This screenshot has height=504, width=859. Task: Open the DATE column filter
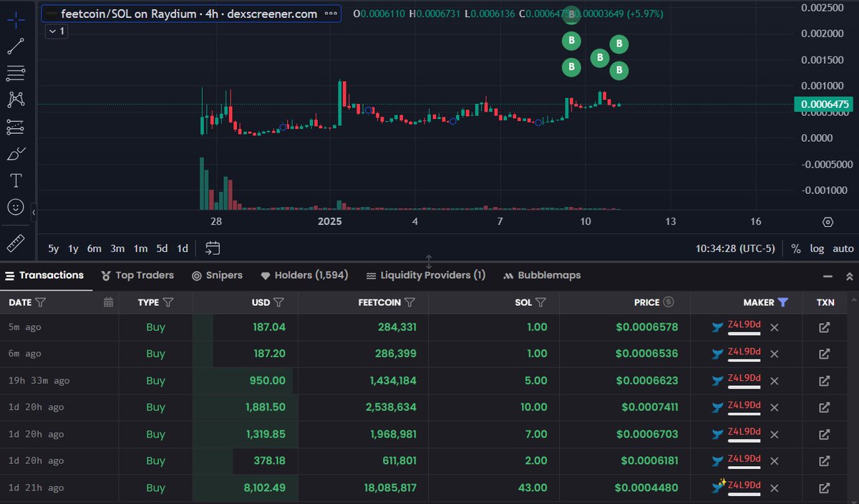(41, 303)
